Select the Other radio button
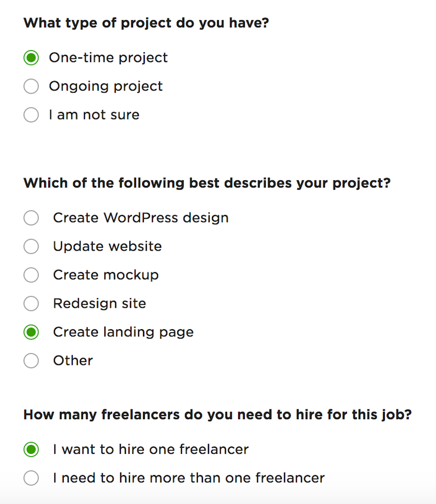Screen dimensions: 436x504 (x=31, y=361)
